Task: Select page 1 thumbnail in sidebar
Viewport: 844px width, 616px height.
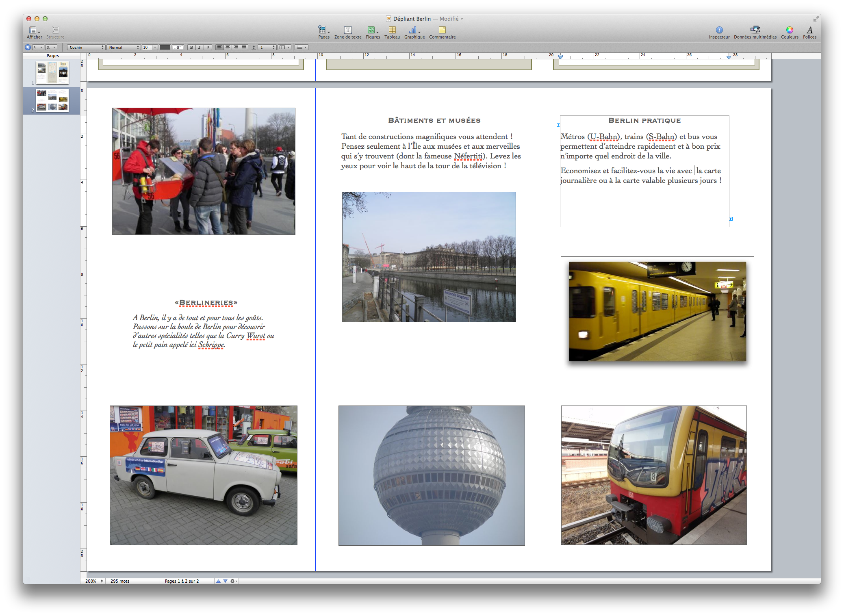Action: pos(52,73)
